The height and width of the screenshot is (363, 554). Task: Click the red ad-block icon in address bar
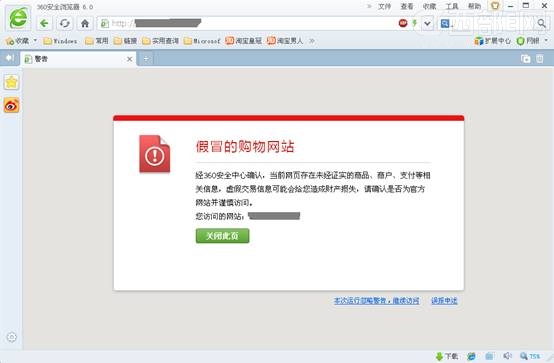[x=403, y=23]
